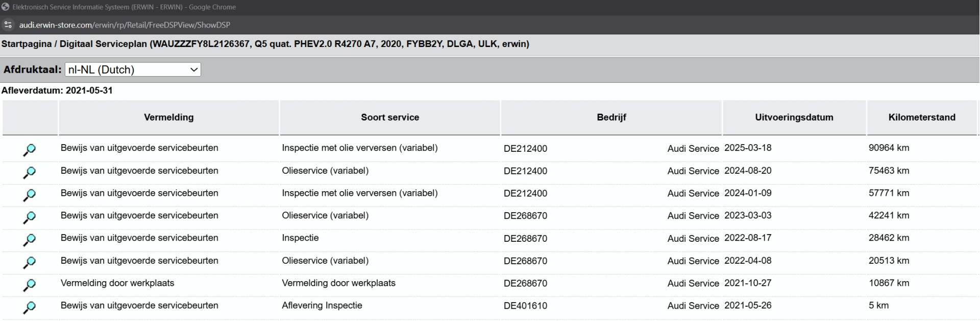This screenshot has height=321, width=980.
Task: Open details for the 2025-03-18 service entry
Action: pyautogui.click(x=30, y=150)
